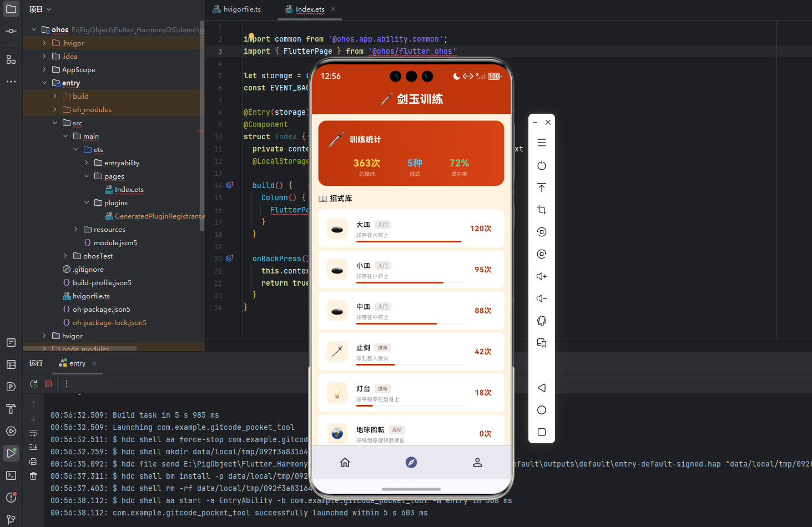Open build-profile.json5 file
This screenshot has width=812, height=527.
click(x=97, y=282)
